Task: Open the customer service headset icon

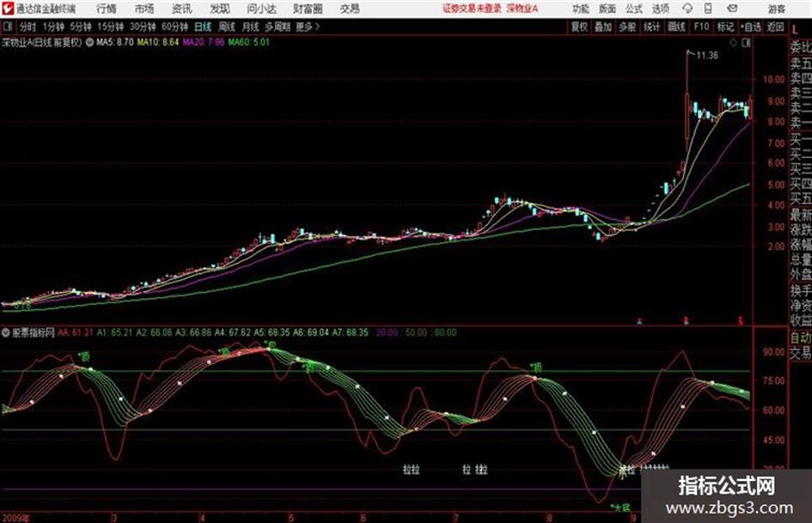Action: (687, 9)
